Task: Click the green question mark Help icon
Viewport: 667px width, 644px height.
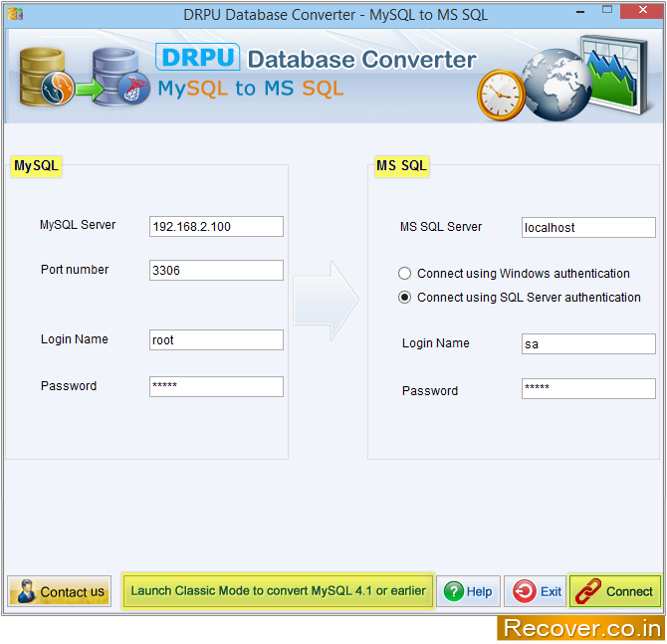Action: click(453, 591)
